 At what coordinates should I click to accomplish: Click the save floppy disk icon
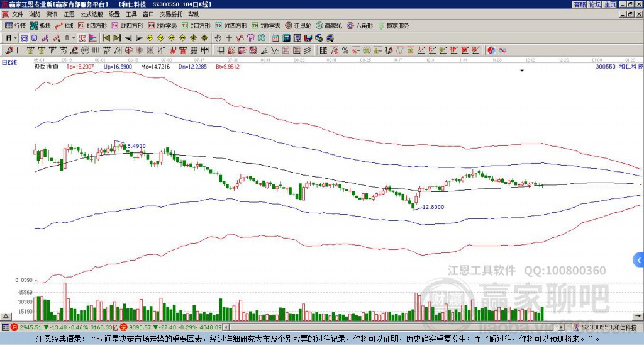pos(308,38)
